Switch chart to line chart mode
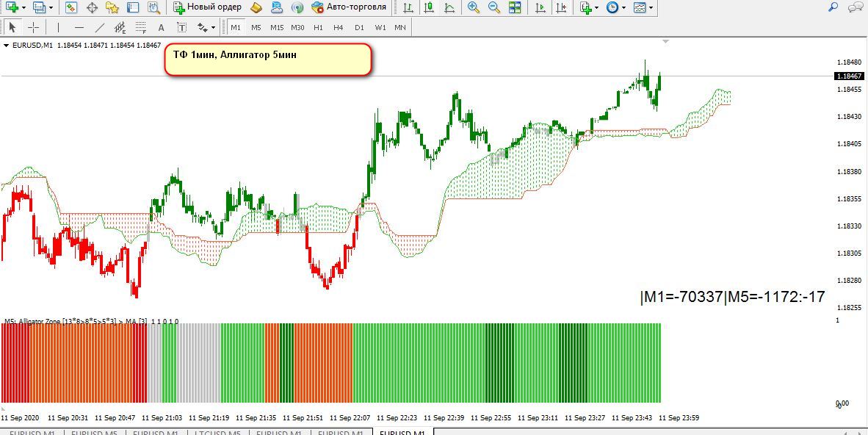Image resolution: width=868 pixels, height=435 pixels. tap(449, 7)
